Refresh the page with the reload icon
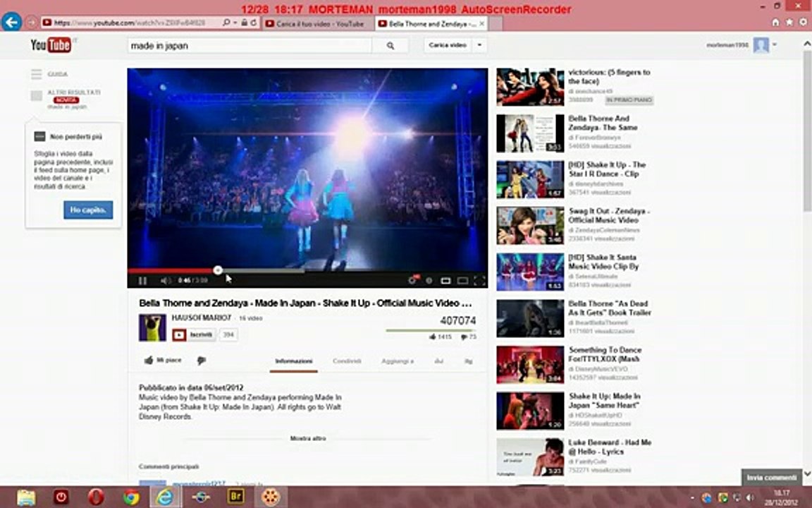 click(x=254, y=23)
